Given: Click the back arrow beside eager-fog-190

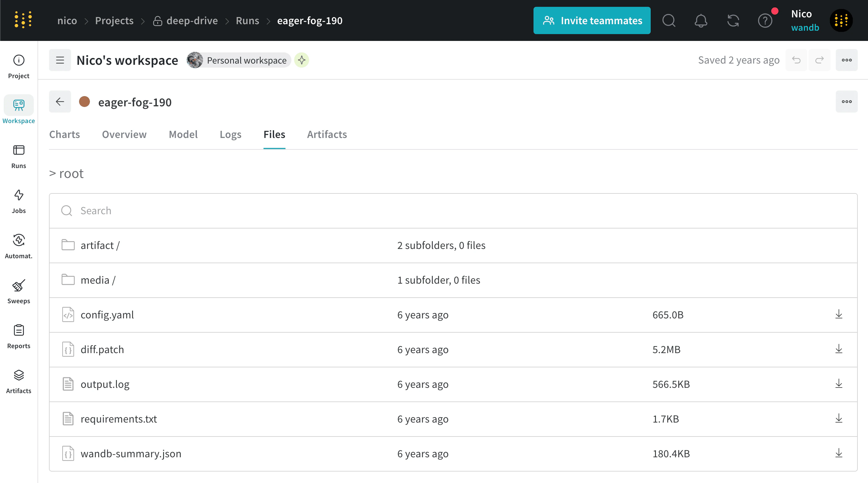Looking at the screenshot, I should point(60,101).
